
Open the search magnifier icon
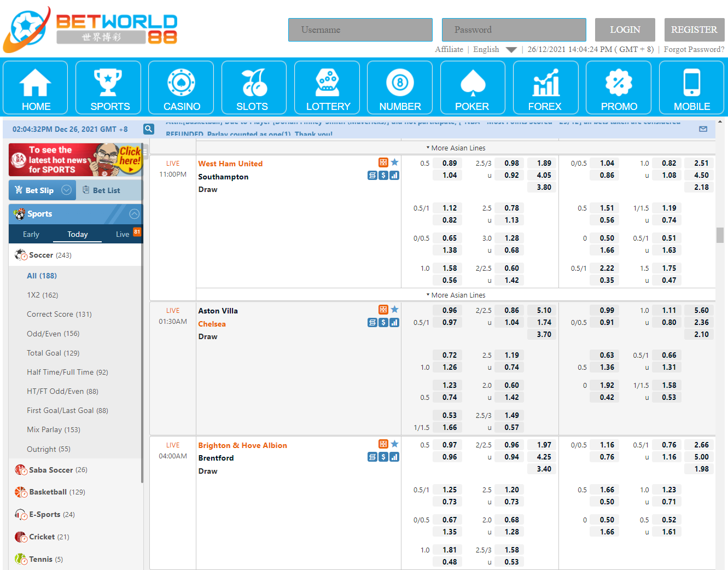coord(148,129)
